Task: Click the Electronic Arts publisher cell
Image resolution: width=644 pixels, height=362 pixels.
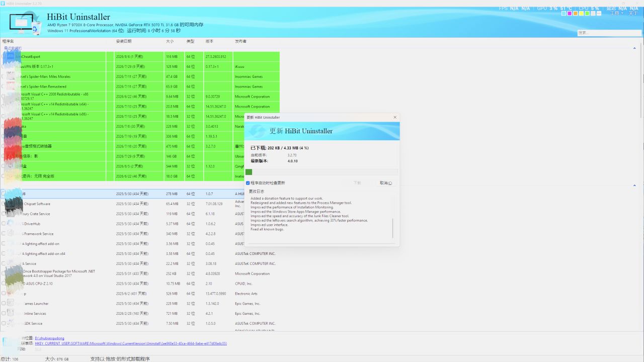Action: (246, 294)
